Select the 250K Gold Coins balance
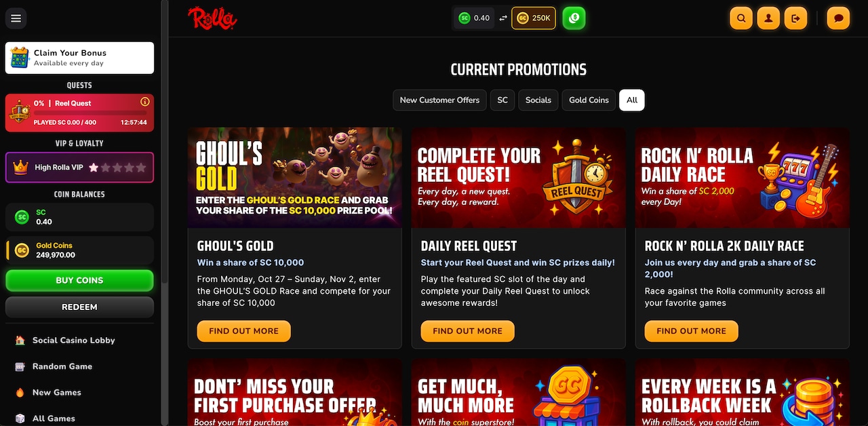 point(534,18)
